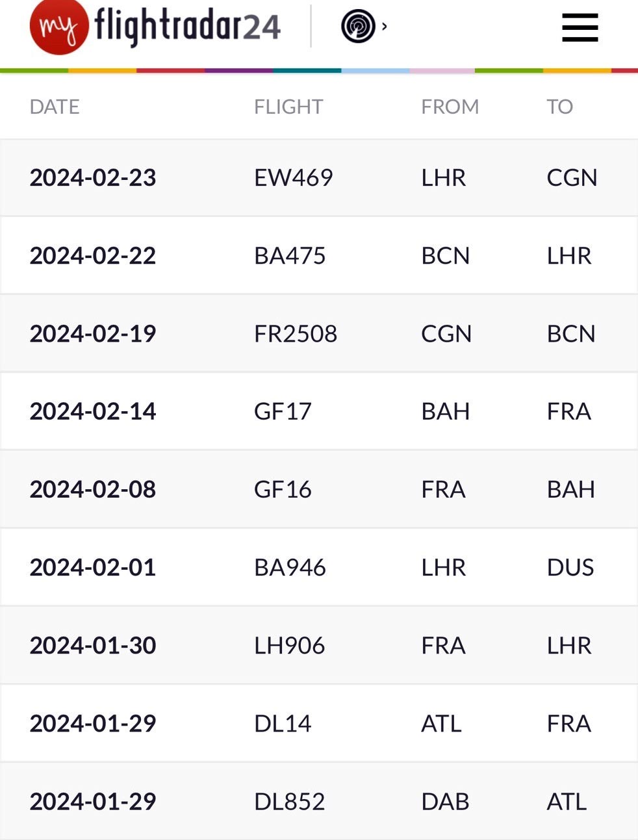Select flight DL852 from DAB
The height and width of the screenshot is (840, 638).
pos(290,802)
